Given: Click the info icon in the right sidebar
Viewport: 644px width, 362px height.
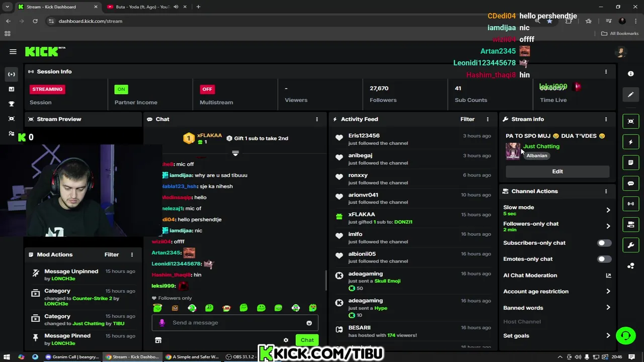Looking at the screenshot, I should pos(631,73).
